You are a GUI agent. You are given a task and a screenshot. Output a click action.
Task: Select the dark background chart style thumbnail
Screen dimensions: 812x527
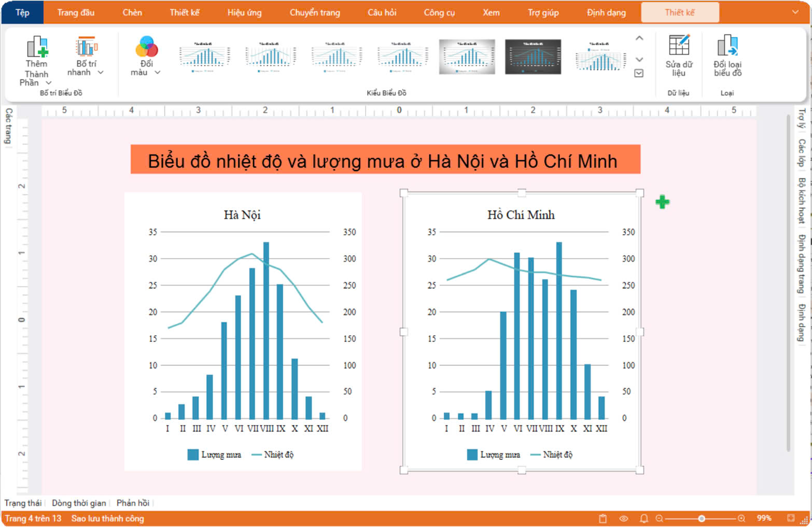click(x=533, y=56)
